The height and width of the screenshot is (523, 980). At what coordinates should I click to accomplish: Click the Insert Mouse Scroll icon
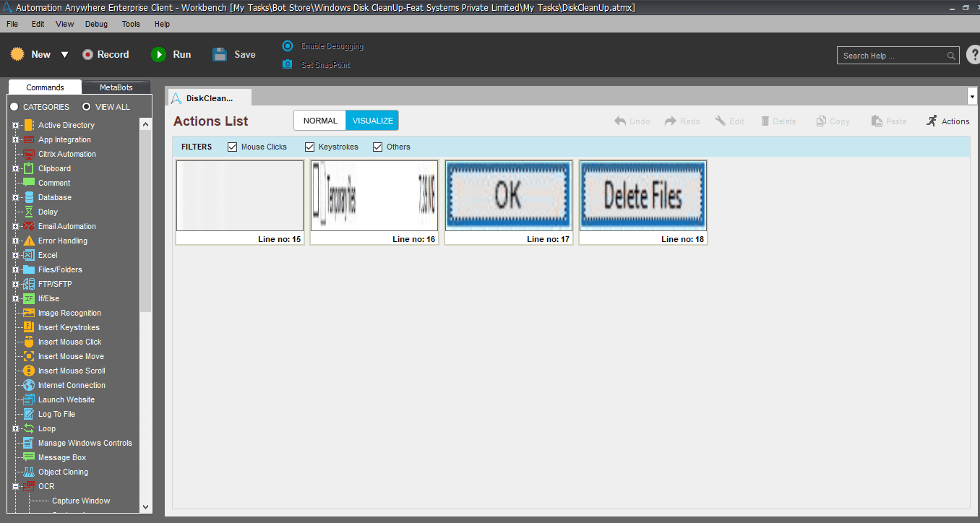click(29, 371)
